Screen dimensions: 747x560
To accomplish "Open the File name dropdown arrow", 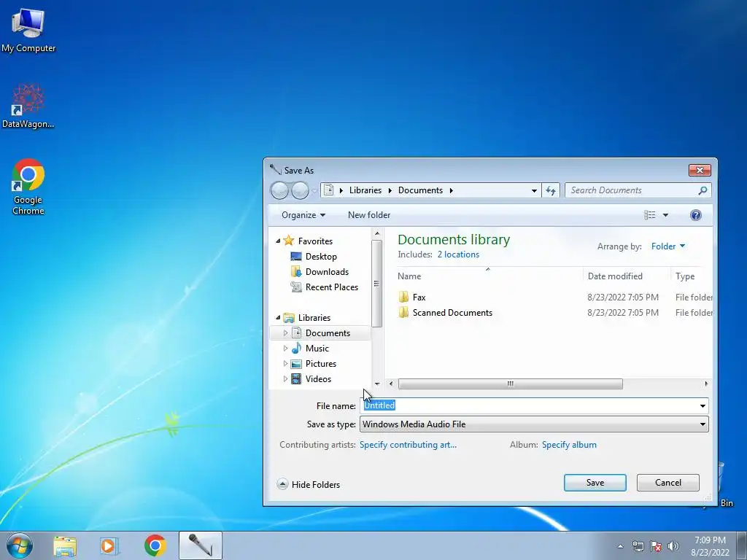I will point(703,405).
